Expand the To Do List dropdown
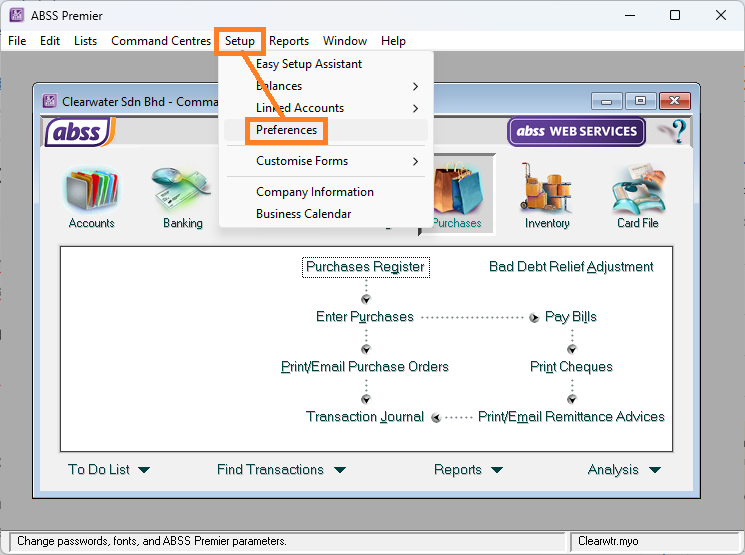Screen dimensions: 745x555 pyautogui.click(x=109, y=469)
